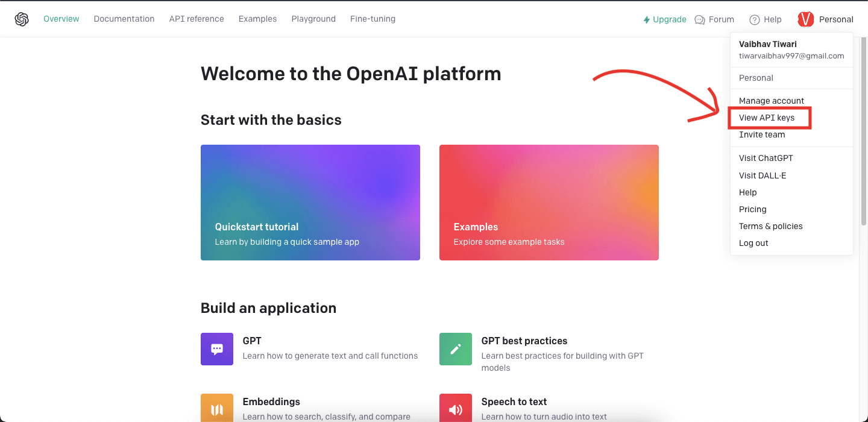Go to the API reference tab

coord(197,19)
